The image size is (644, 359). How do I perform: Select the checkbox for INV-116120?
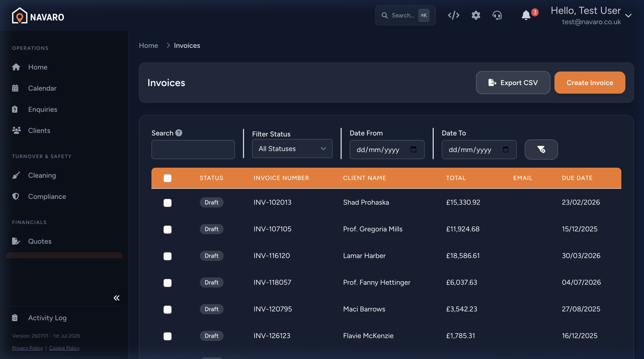click(x=168, y=256)
